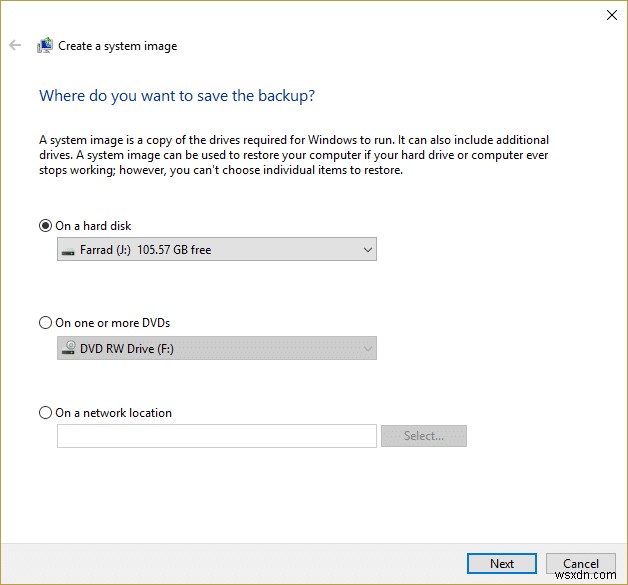Click the back arrow in the wizard header
The height and width of the screenshot is (585, 628).
click(x=15, y=46)
